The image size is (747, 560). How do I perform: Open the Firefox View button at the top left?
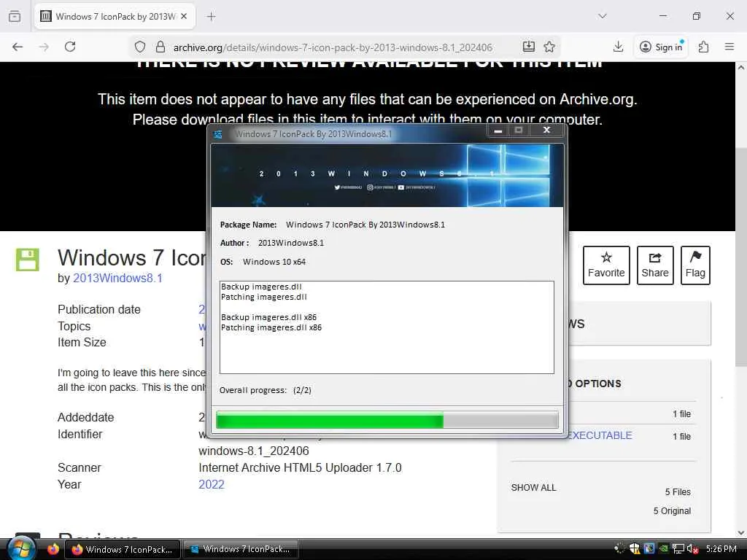click(x=15, y=16)
